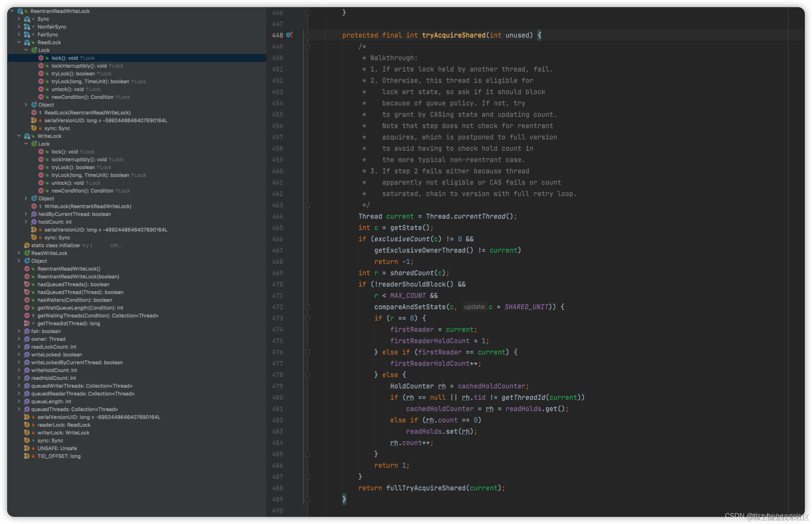Screen dimensions: 812x524
Task: Click the method icon beside ReadLock(ReentrantReadWriteLock) constructor
Action: pos(34,113)
